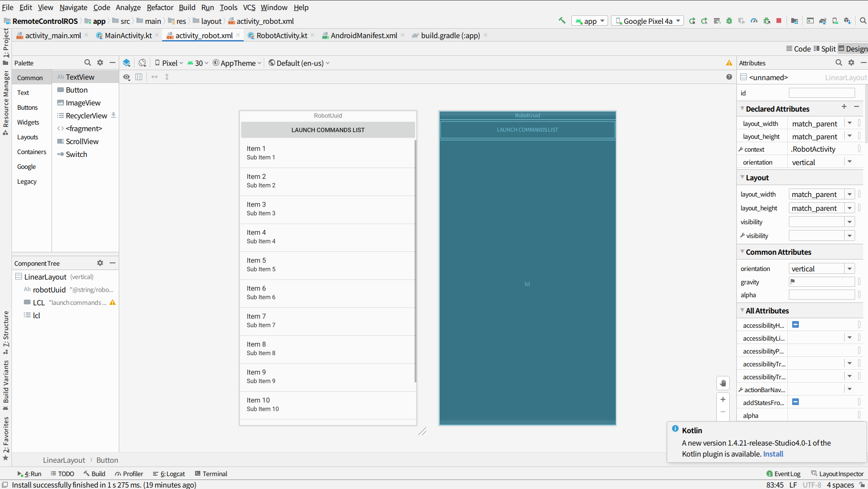The height and width of the screenshot is (489, 868).
Task: Switch to the build.gradle (:app) tab
Action: pos(450,35)
